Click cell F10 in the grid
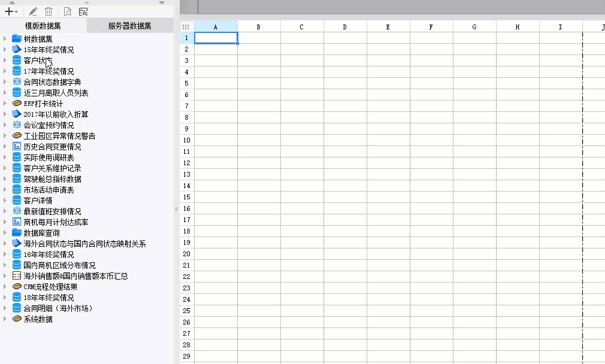 click(x=431, y=140)
